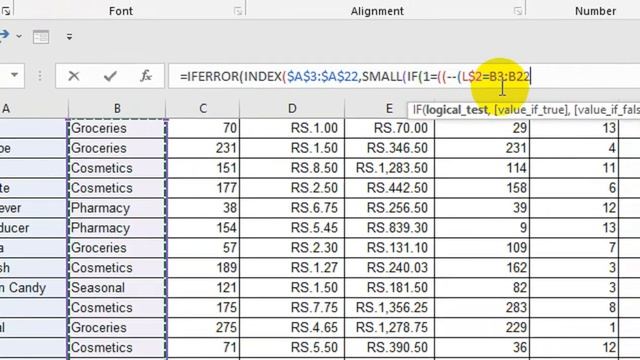The image size is (640, 360).
Task: Select the cell with value 154
Action: tap(203, 228)
